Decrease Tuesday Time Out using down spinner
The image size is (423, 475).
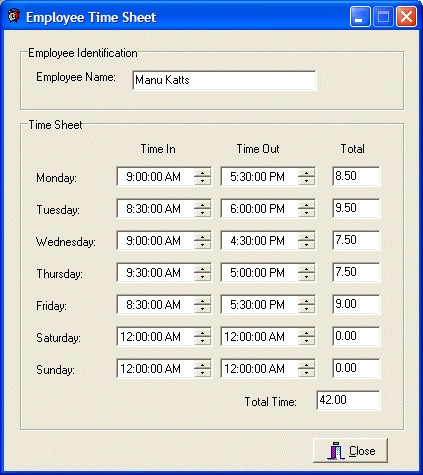pyautogui.click(x=307, y=213)
